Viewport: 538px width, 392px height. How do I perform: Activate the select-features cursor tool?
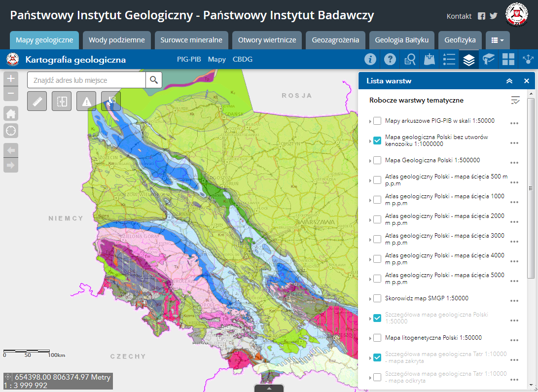pyautogui.click(x=111, y=101)
